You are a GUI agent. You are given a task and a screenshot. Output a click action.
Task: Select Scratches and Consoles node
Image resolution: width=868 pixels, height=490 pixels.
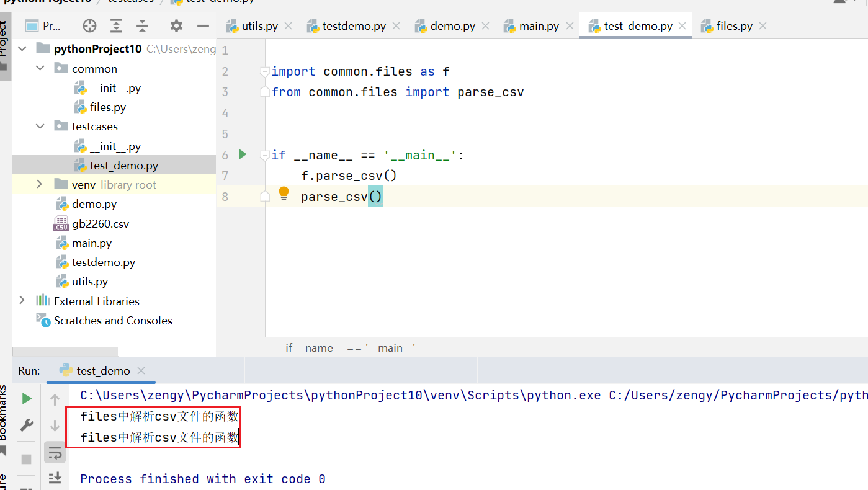coord(104,320)
